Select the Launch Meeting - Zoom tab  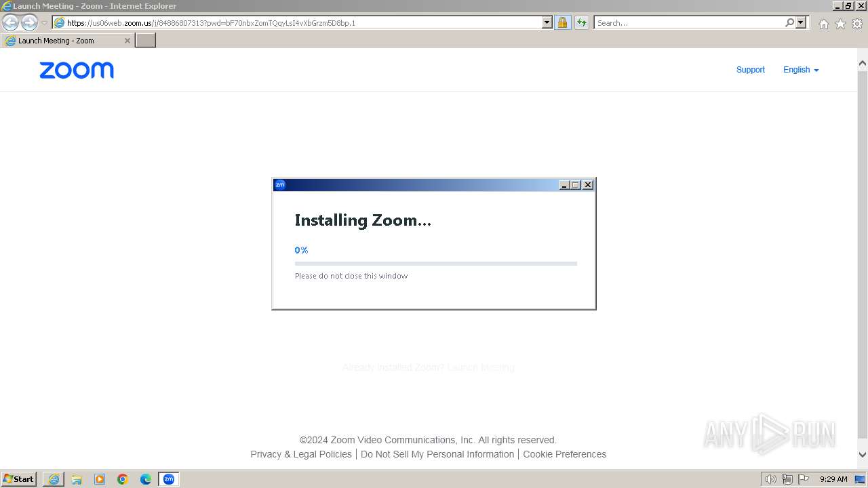[67, 41]
